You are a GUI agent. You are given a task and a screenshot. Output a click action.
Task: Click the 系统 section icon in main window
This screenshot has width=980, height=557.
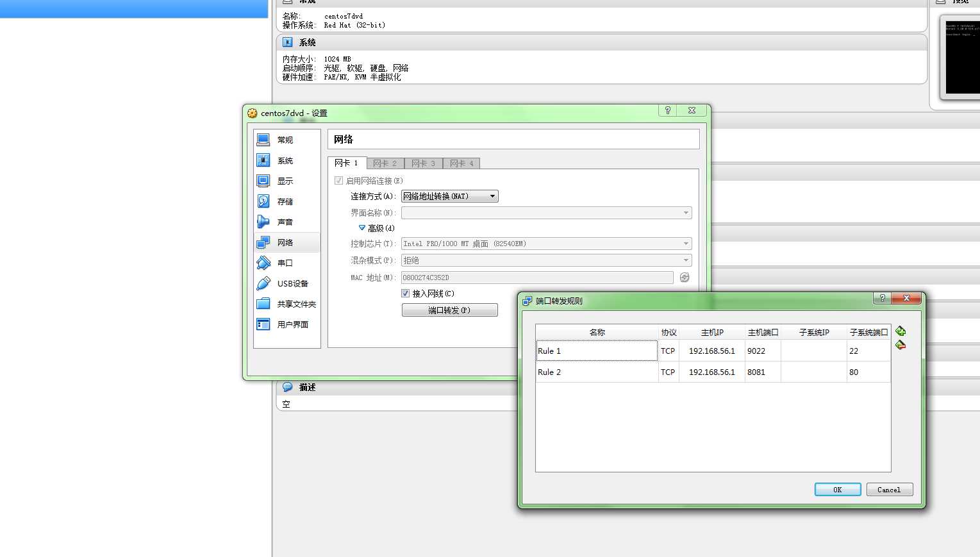click(287, 42)
